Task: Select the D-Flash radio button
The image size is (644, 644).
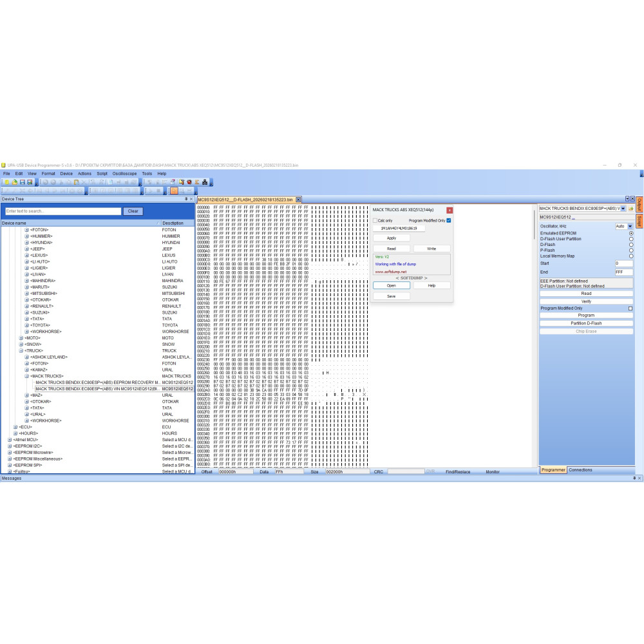Action: pyautogui.click(x=631, y=245)
